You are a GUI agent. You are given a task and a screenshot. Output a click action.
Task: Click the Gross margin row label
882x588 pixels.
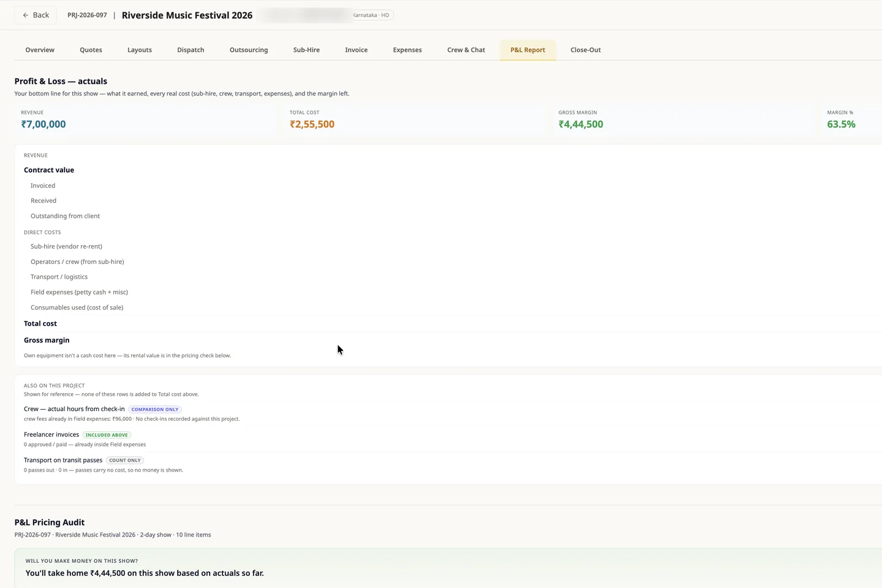[x=47, y=341]
